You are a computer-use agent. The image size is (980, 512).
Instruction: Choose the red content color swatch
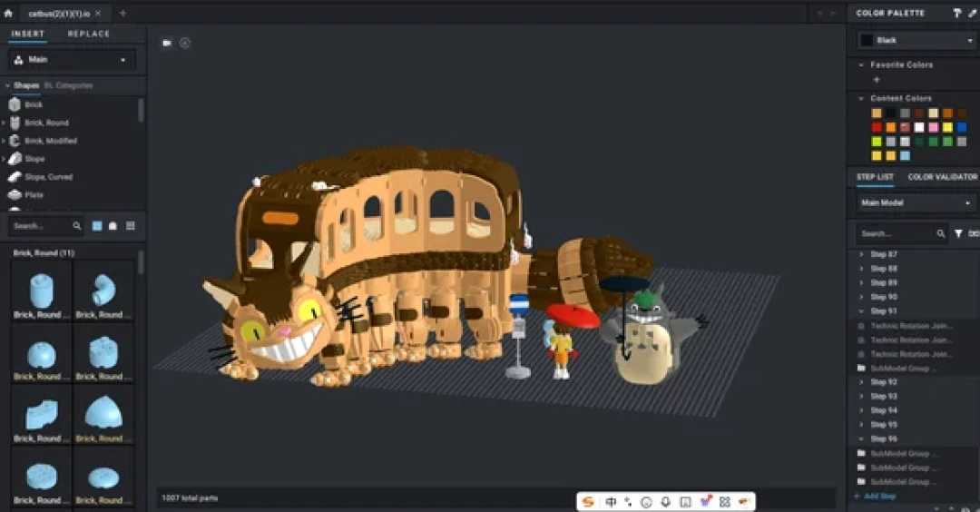877,127
